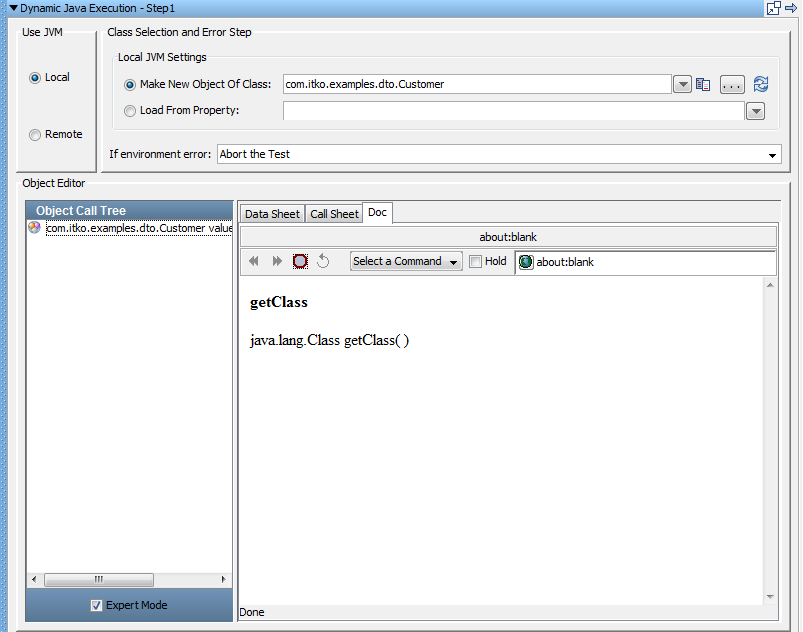The height and width of the screenshot is (632, 803).
Task: Click the browser forward arrows icon
Action: coord(277,261)
